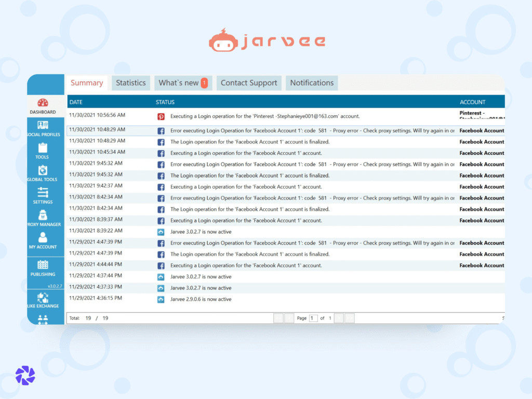Open the What's new tab
The image size is (532, 399).
(x=179, y=83)
